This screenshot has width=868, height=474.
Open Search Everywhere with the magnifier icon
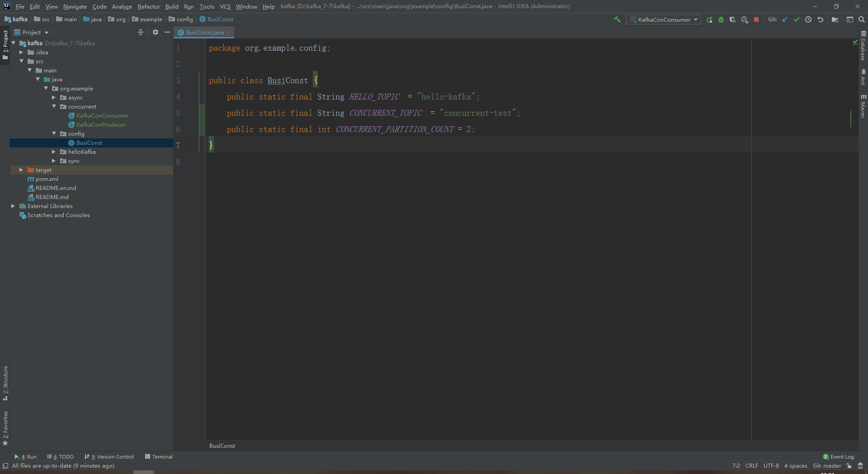[862, 19]
